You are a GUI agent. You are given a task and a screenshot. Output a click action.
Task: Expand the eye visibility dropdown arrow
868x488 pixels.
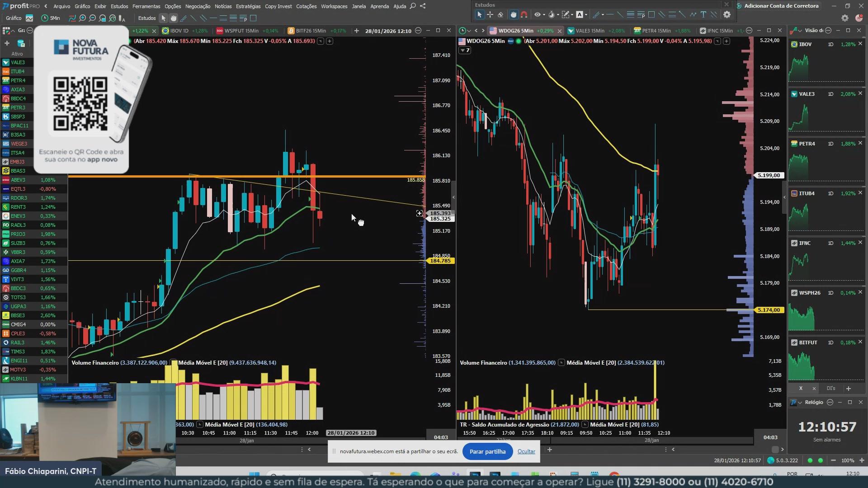[543, 14]
